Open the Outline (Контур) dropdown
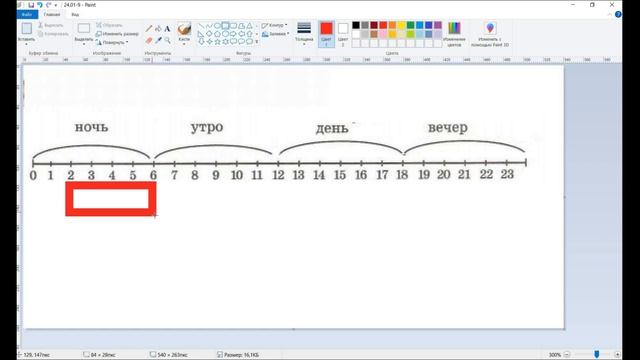 [274, 25]
